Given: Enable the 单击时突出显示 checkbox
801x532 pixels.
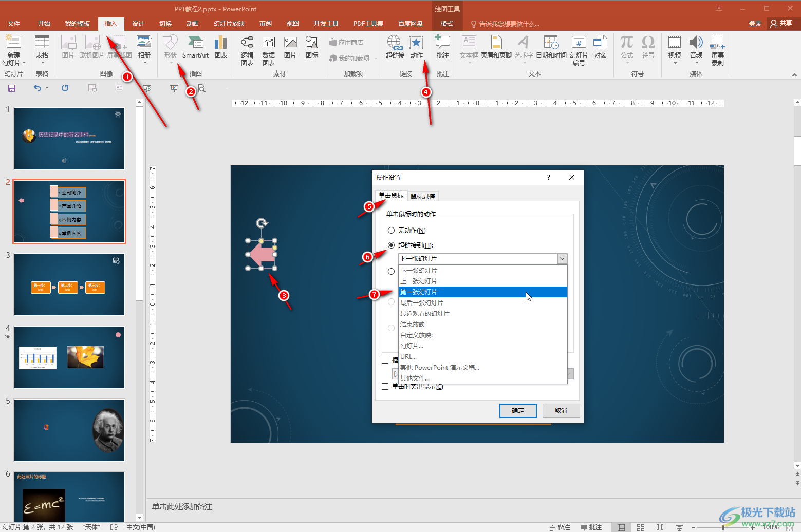Looking at the screenshot, I should click(385, 386).
